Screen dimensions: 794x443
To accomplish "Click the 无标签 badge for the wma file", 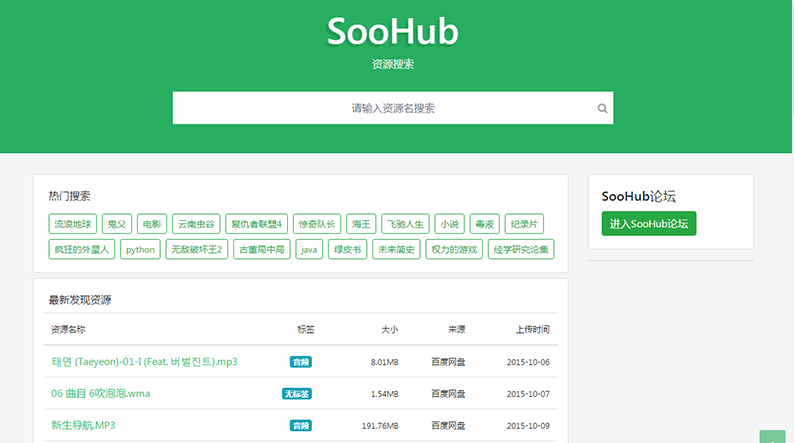I will (x=297, y=394).
